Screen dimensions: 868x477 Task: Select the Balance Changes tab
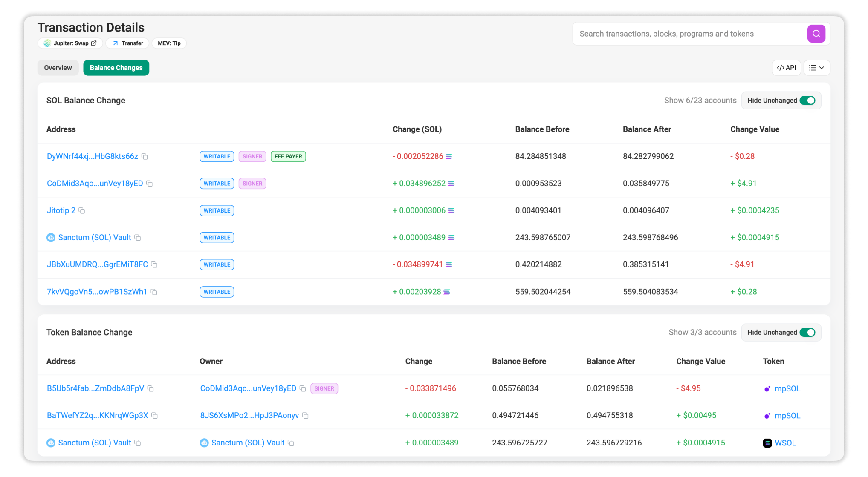116,67
